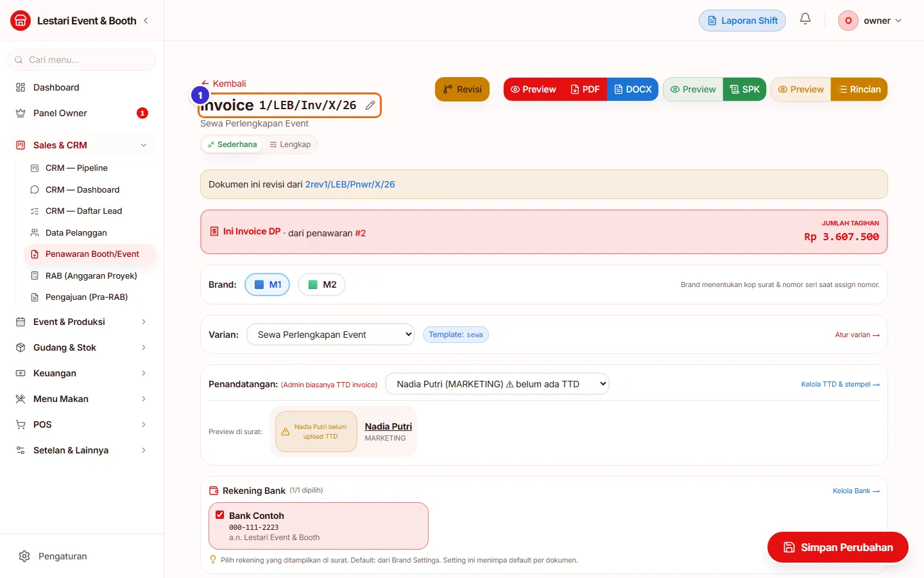
Task: Open CRM — Pipeline menu item
Action: click(90, 168)
